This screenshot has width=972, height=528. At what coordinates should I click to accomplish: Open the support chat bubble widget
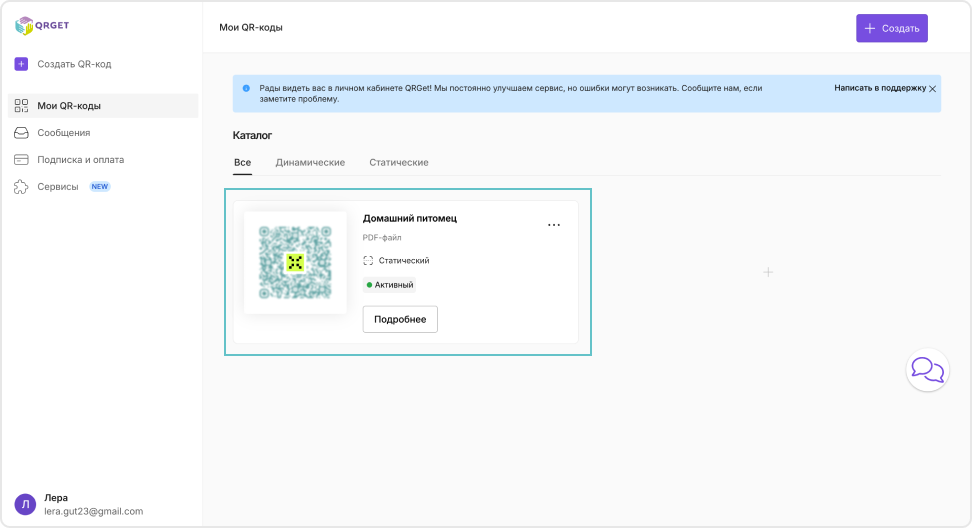coord(927,370)
